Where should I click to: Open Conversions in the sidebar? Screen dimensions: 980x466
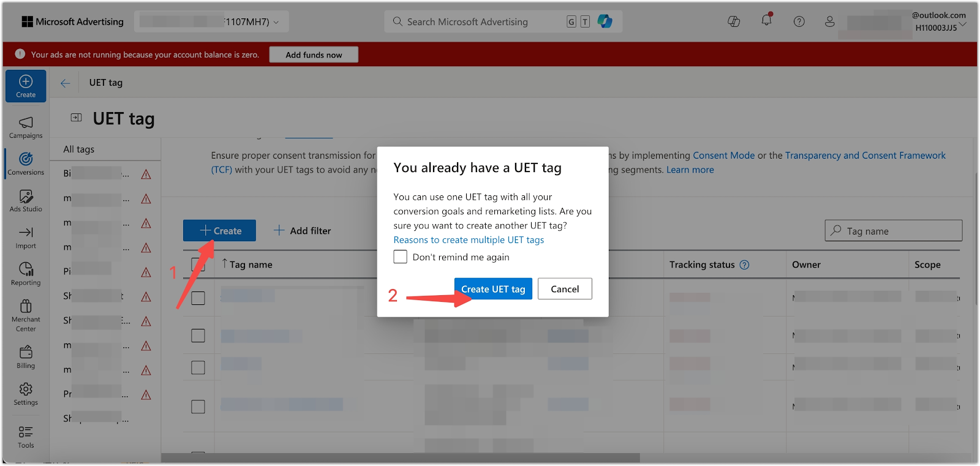(x=26, y=164)
